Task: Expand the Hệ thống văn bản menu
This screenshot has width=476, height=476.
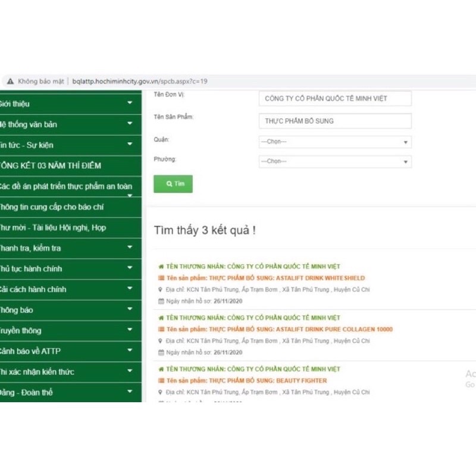Action: pos(70,124)
